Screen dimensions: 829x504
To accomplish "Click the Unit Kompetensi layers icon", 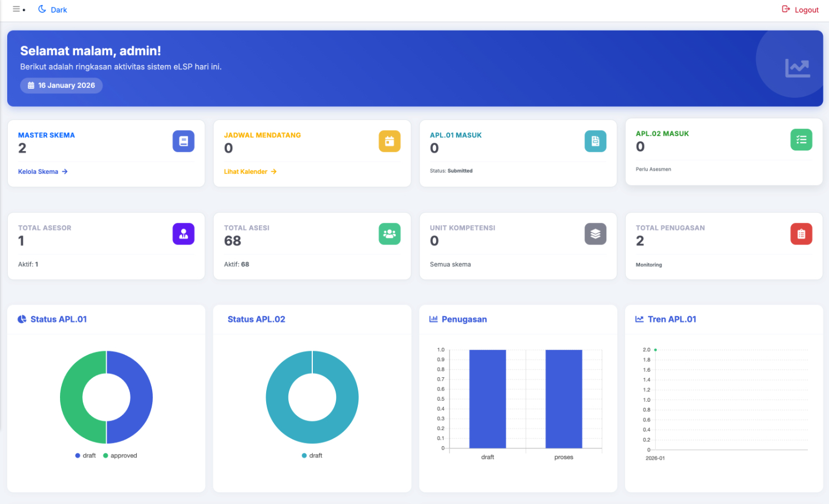I will tap(595, 234).
